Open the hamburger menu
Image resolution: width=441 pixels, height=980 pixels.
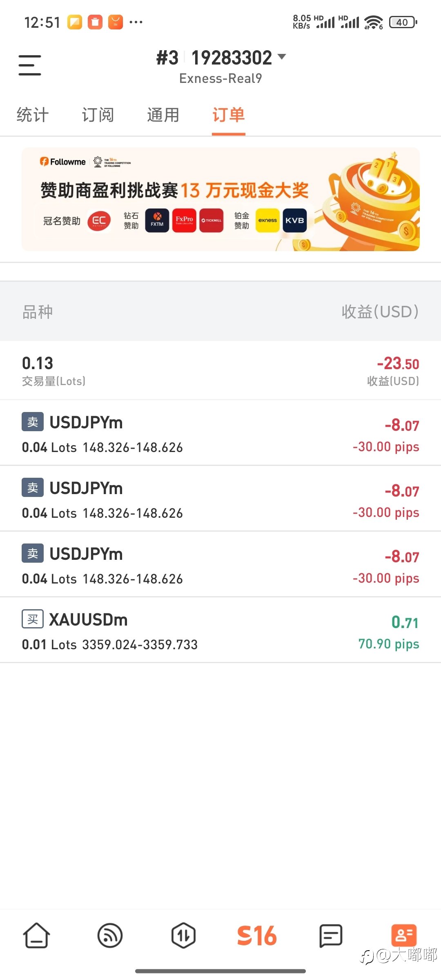tap(30, 65)
